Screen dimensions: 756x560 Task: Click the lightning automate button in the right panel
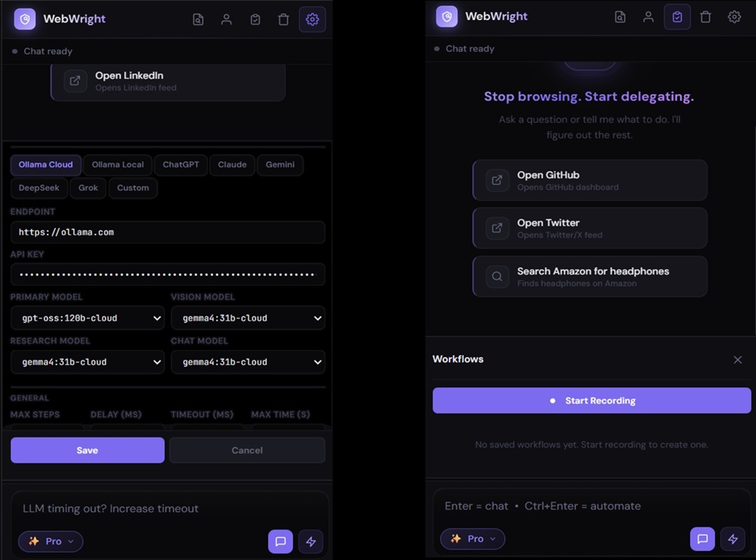(x=732, y=539)
